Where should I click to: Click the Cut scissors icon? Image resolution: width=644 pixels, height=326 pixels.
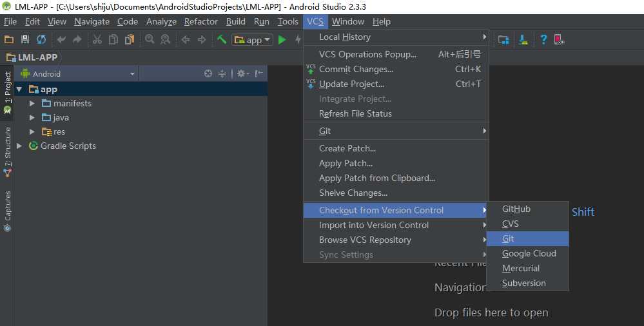click(97, 39)
